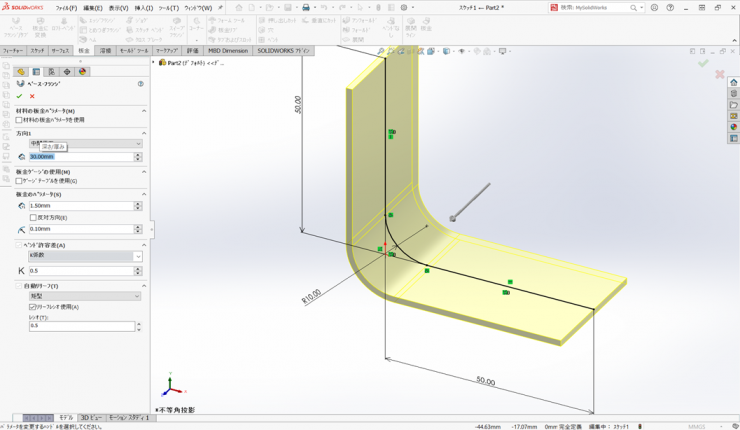740x430 pixels.
Task: Toggle the ゲージテーブルを使用 checkbox
Action: [19, 181]
